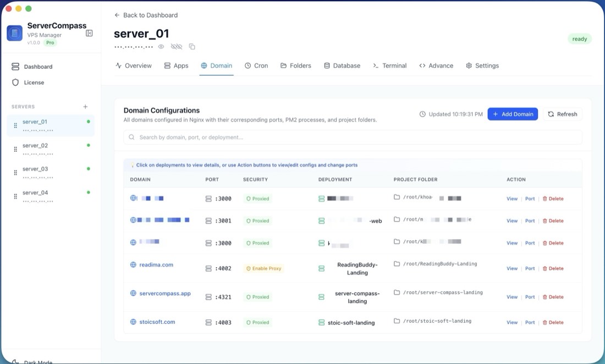This screenshot has height=364, width=605.
Task: Refresh the domain configurations
Action: click(562, 114)
